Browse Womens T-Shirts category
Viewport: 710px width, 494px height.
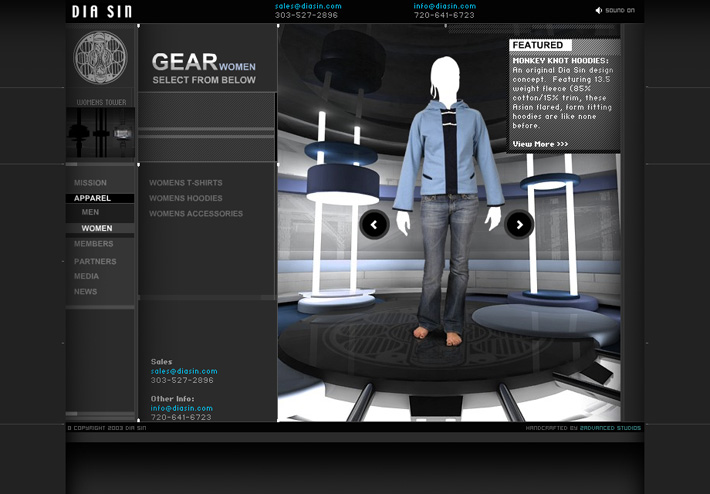coord(186,183)
